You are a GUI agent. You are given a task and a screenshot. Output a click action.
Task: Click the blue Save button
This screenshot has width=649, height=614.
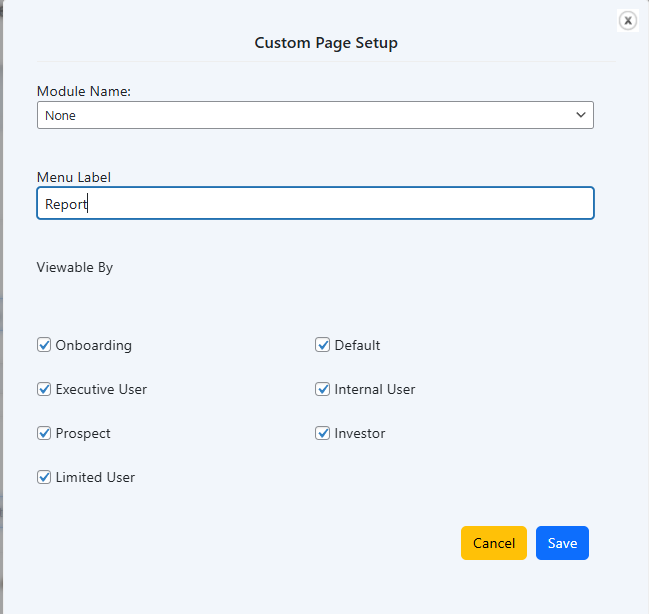[x=562, y=543]
